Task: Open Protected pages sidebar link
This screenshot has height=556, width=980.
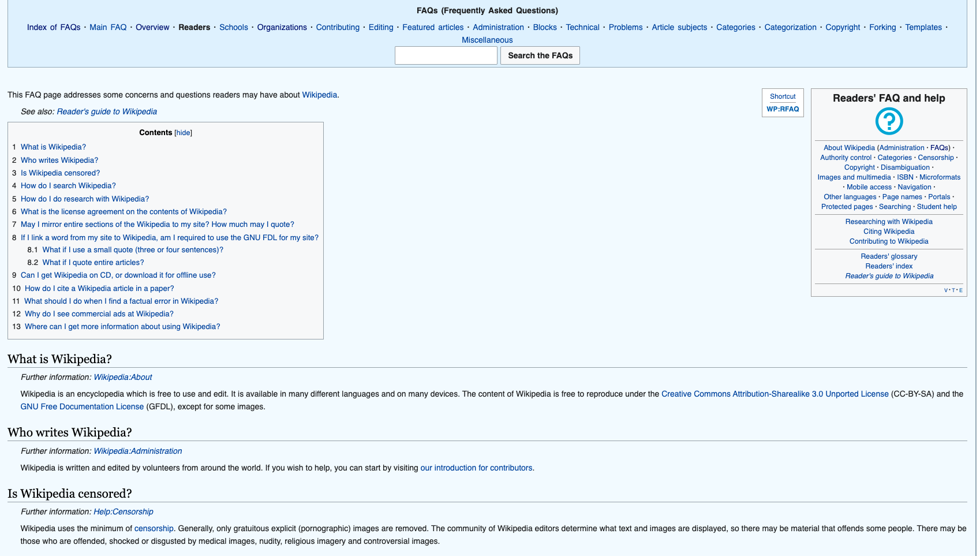Action: [x=847, y=207]
